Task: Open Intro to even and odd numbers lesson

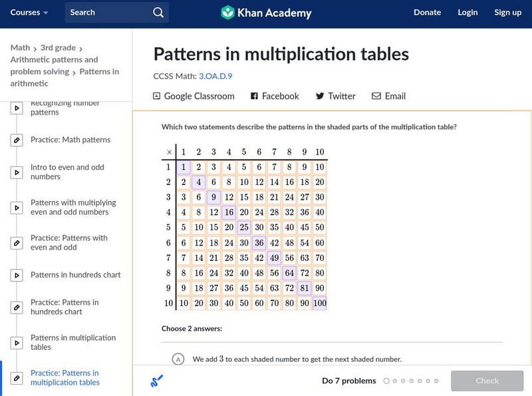Action: click(67, 172)
